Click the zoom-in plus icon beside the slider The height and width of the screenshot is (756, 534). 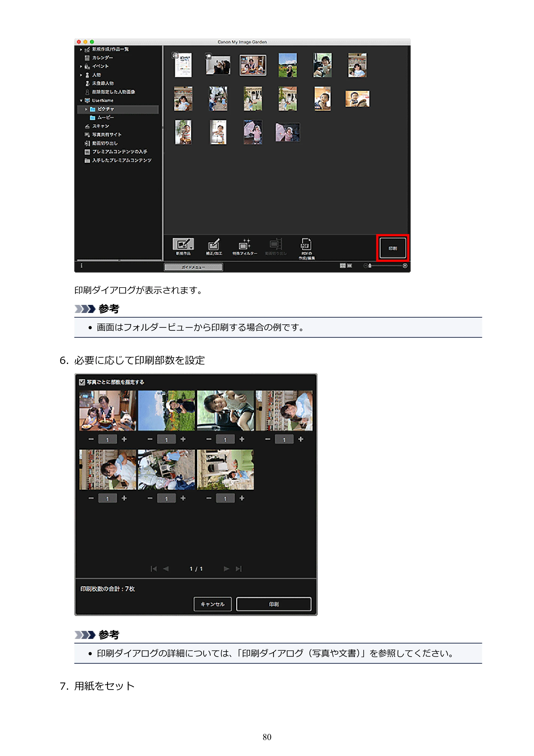[405, 266]
